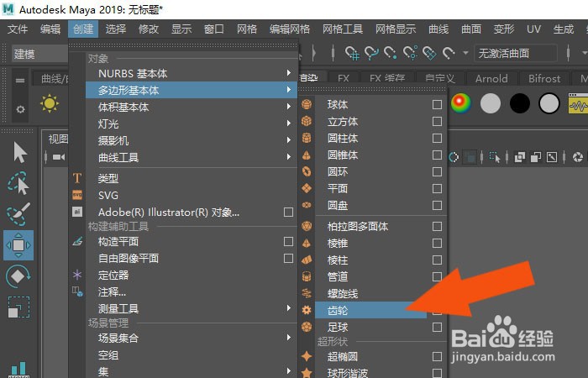This screenshot has height=378, width=588.
Task: Open option box for 球体
Action: (x=437, y=104)
